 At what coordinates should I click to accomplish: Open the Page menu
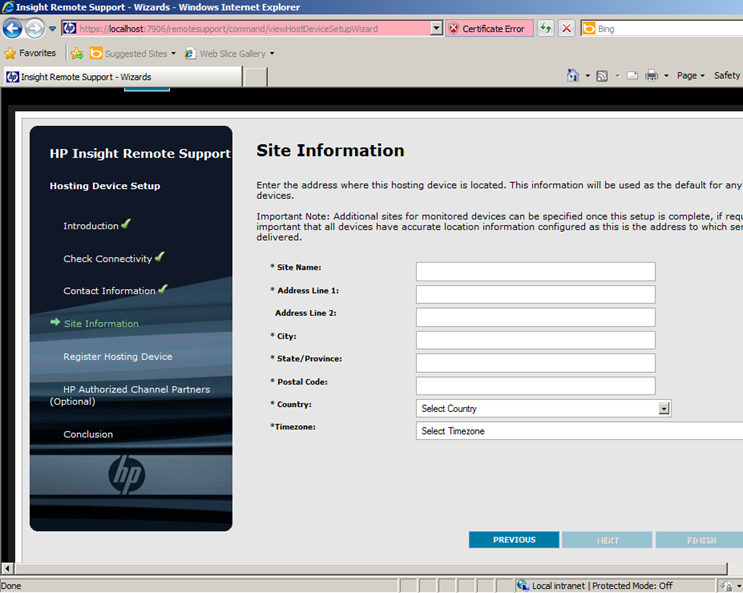click(690, 75)
